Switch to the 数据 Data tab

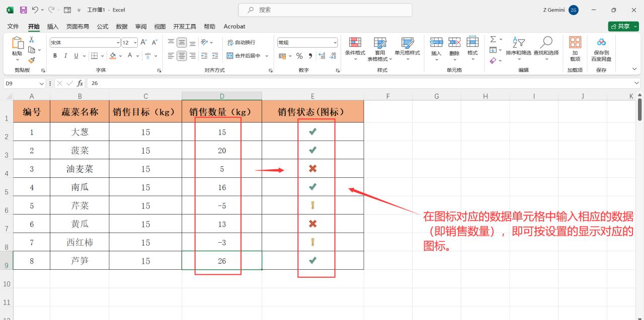click(122, 26)
